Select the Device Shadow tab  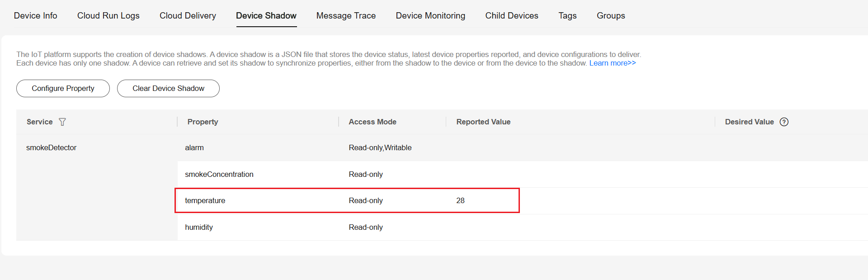pyautogui.click(x=266, y=16)
